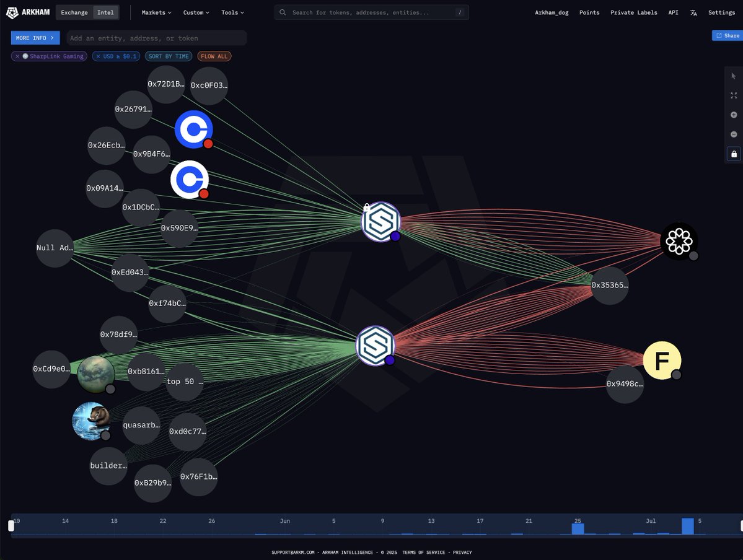Click the language translation icon
The height and width of the screenshot is (560, 743).
tap(693, 13)
